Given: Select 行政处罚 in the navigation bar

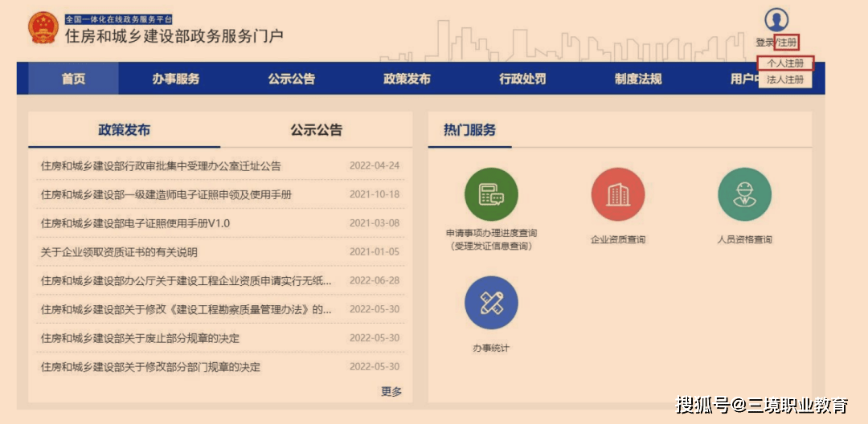Looking at the screenshot, I should pyautogui.click(x=522, y=79).
